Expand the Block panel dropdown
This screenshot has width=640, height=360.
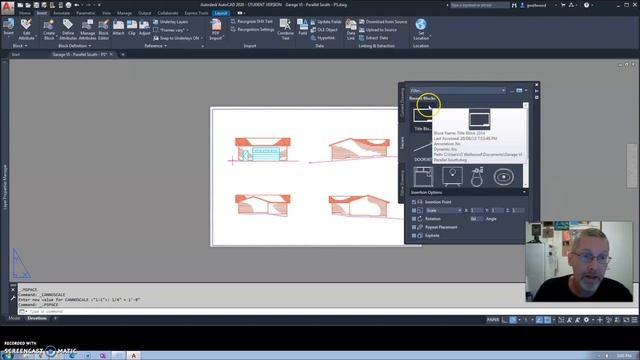coord(20,46)
